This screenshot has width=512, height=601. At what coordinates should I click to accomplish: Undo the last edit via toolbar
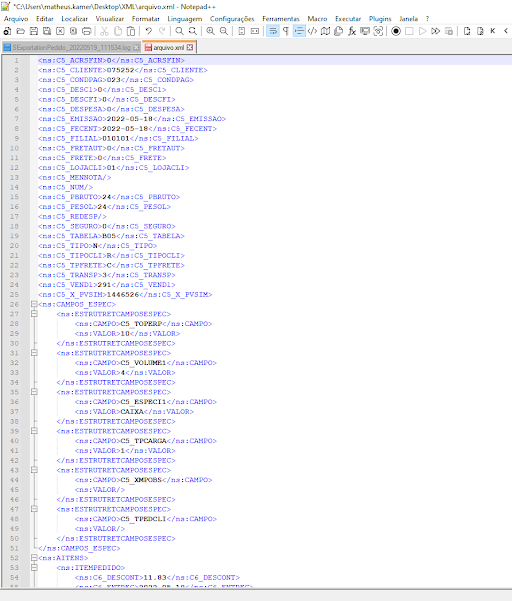149,31
